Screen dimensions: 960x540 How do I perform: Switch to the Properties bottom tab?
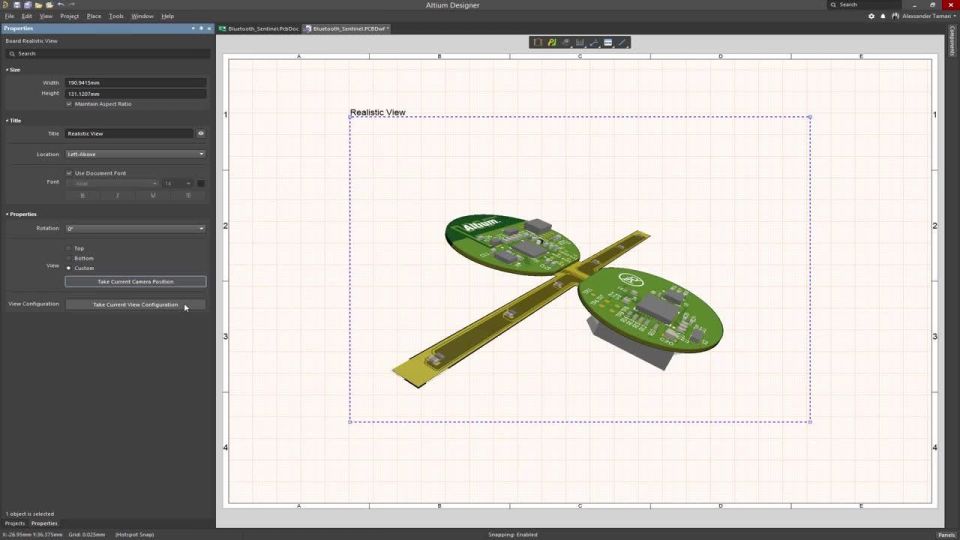click(44, 523)
